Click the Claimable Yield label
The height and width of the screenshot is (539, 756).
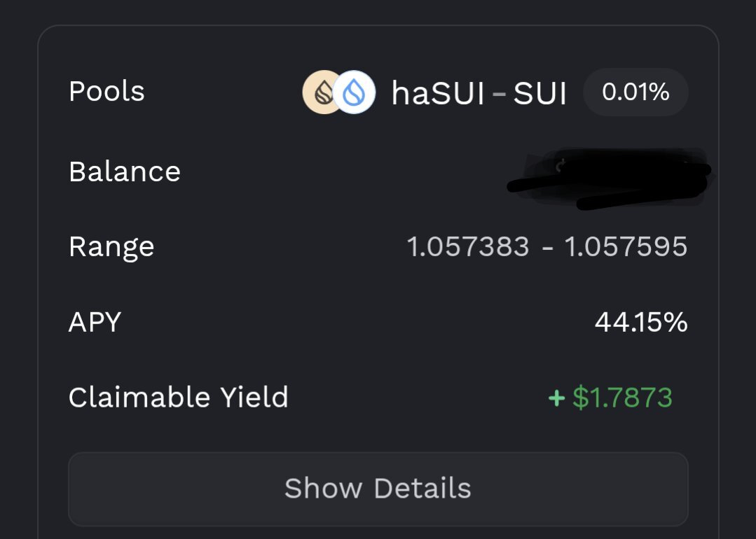(179, 398)
